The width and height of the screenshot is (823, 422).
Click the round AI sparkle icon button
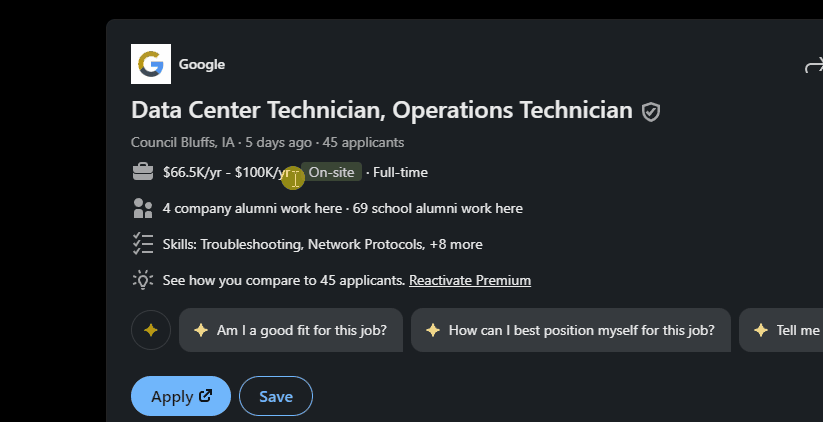coord(151,330)
